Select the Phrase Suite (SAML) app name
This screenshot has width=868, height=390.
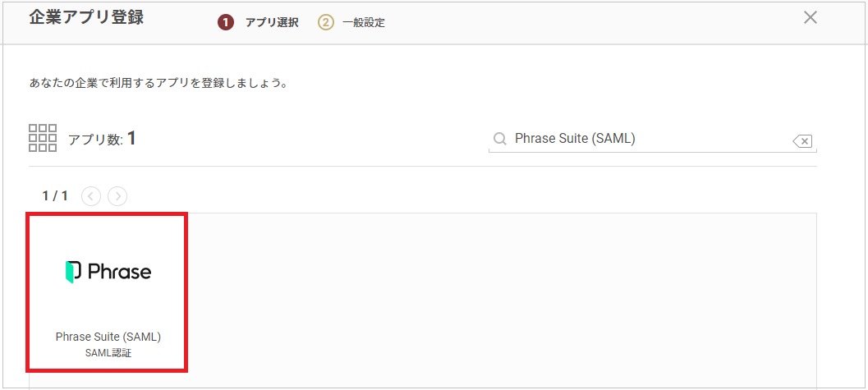click(x=108, y=337)
